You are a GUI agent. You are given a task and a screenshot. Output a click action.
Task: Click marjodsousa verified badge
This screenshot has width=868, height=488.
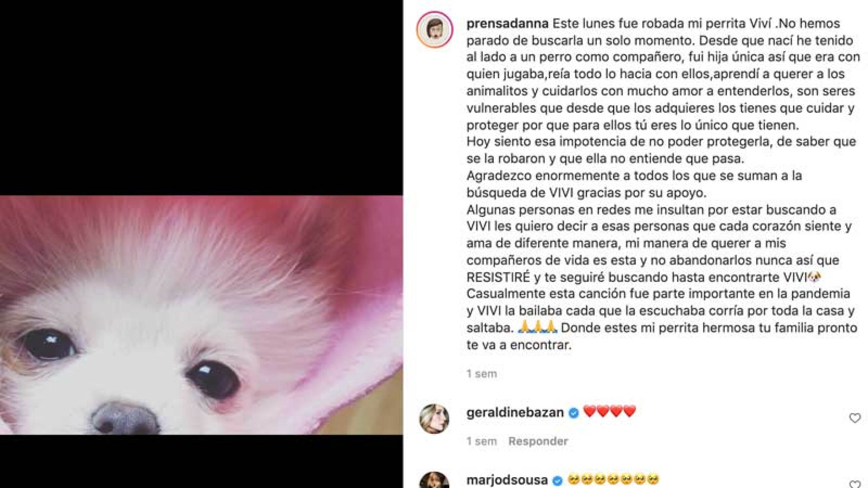(557, 480)
